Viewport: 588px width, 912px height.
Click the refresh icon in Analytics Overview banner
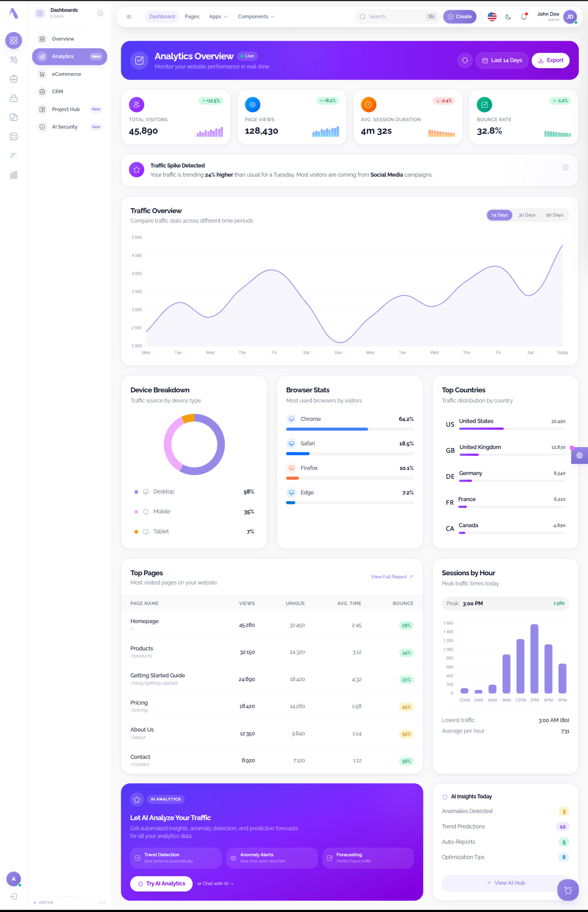coord(465,60)
